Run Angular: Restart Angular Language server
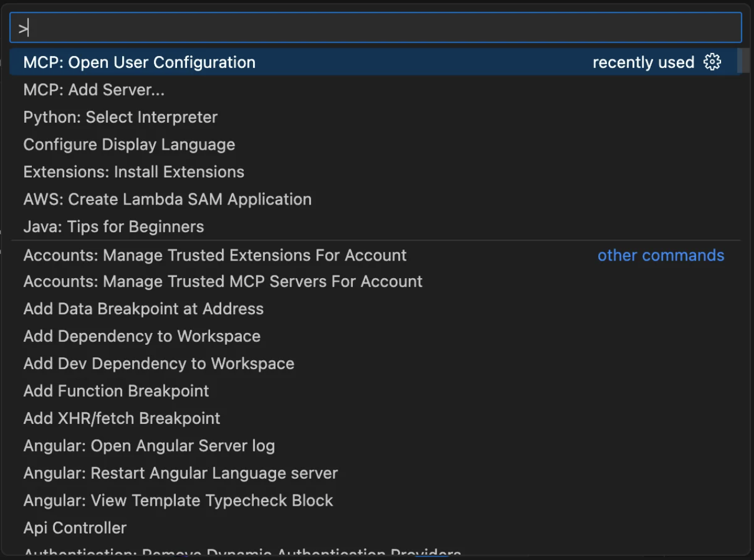 181,473
